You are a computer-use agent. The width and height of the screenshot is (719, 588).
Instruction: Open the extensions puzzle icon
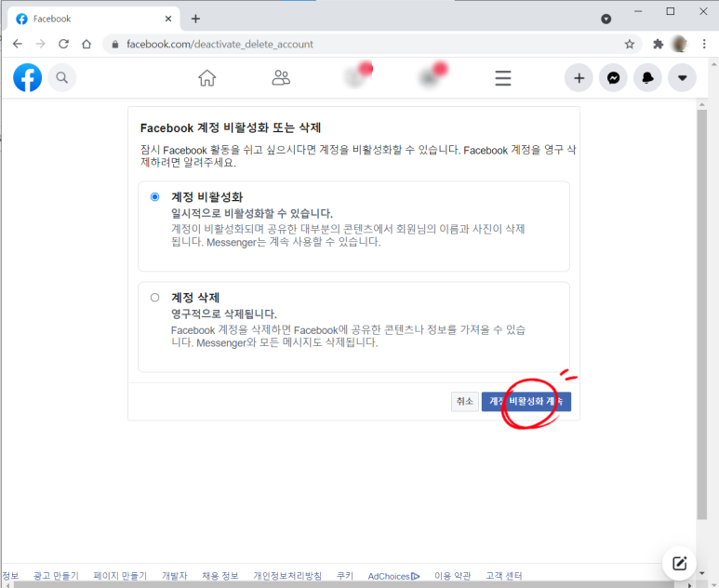point(658,44)
